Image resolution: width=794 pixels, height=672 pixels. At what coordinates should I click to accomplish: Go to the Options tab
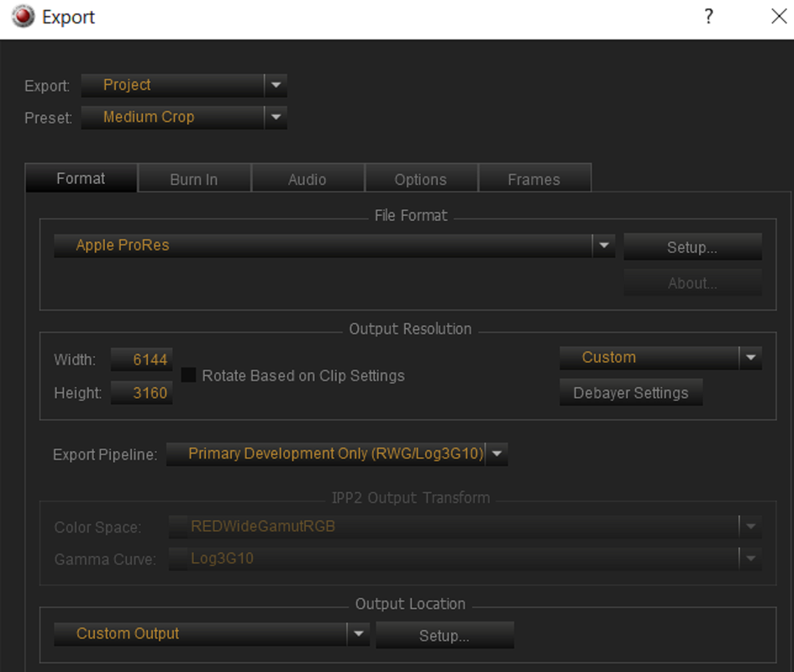[x=421, y=179]
